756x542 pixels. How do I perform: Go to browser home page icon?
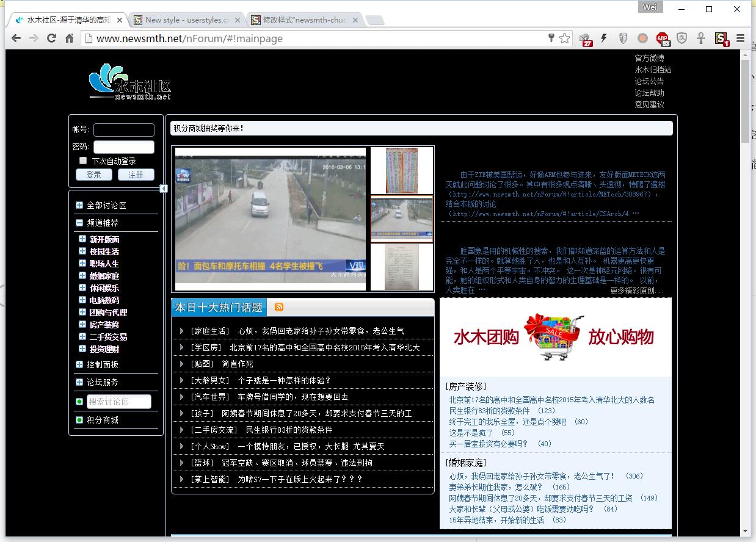coord(70,38)
